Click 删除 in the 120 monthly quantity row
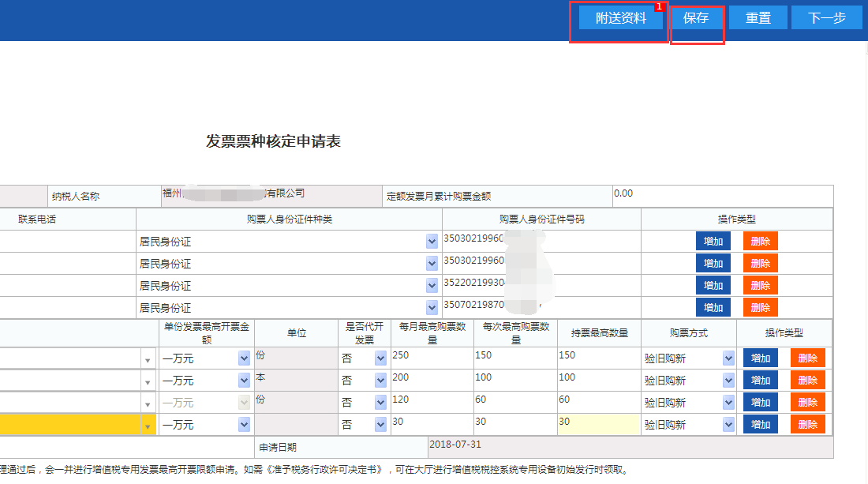Screen dimensions: 868x484 click(808, 403)
